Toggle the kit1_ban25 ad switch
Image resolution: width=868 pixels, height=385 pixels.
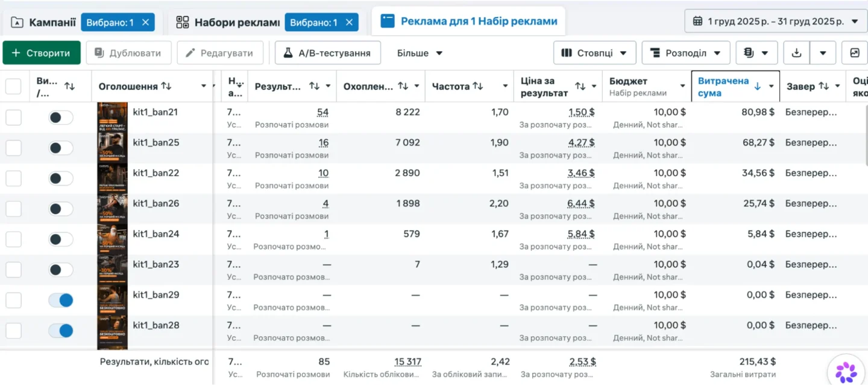click(x=61, y=148)
